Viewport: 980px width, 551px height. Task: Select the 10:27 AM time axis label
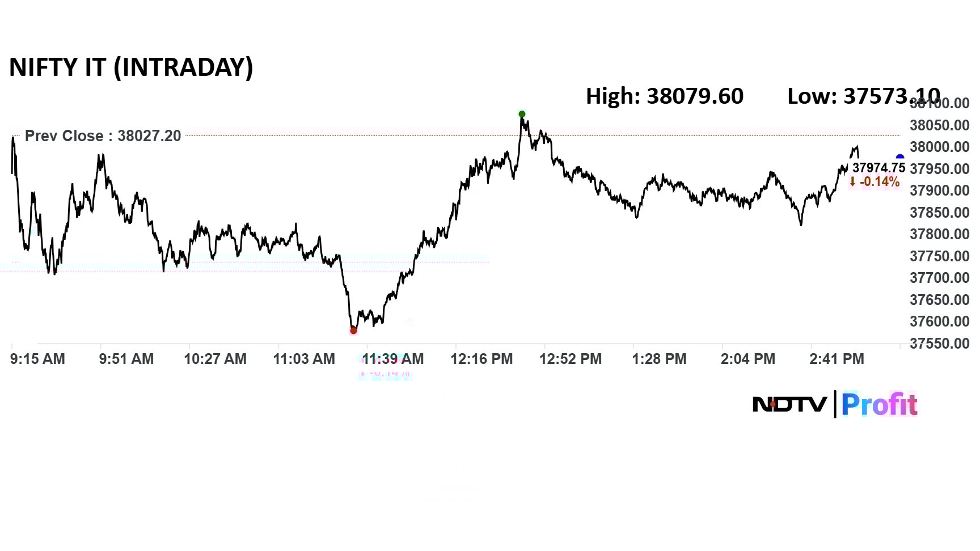(215, 359)
